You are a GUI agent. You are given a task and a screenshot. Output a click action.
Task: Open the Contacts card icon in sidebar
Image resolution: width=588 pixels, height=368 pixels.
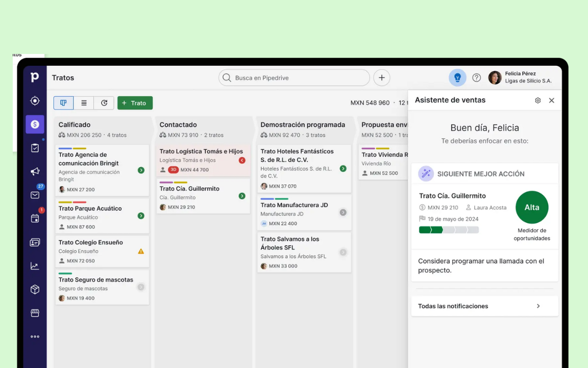point(35,242)
